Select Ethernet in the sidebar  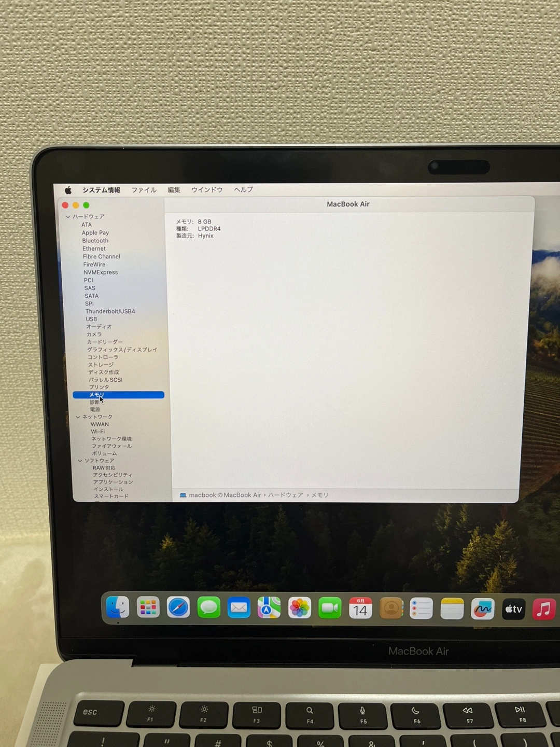click(94, 248)
